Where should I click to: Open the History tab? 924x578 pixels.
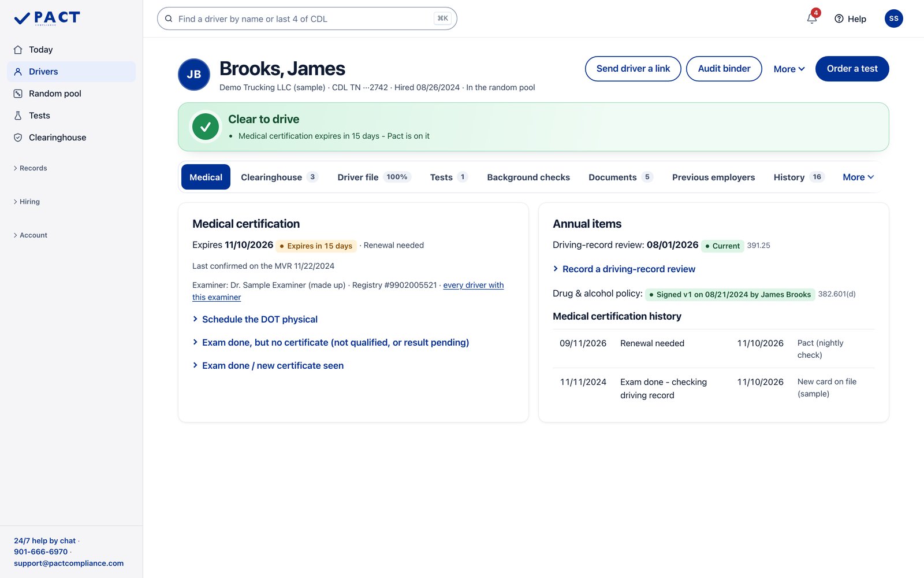click(799, 177)
